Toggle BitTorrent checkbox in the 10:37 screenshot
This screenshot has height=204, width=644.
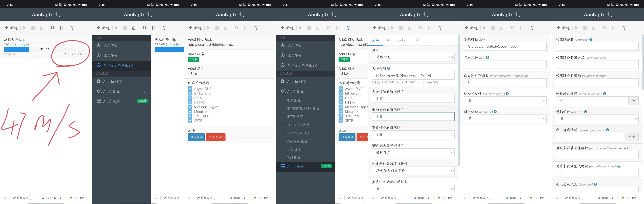tap(341, 93)
